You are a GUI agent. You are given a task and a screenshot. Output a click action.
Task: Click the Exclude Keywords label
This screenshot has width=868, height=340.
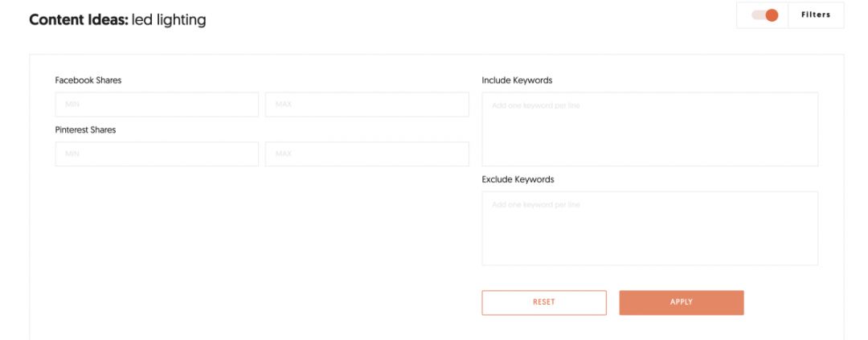pos(518,179)
